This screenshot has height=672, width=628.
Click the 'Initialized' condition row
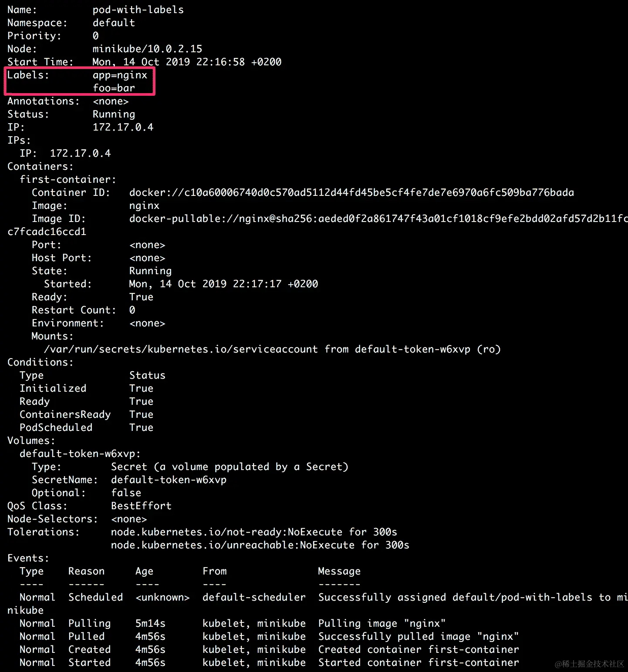tap(86, 388)
